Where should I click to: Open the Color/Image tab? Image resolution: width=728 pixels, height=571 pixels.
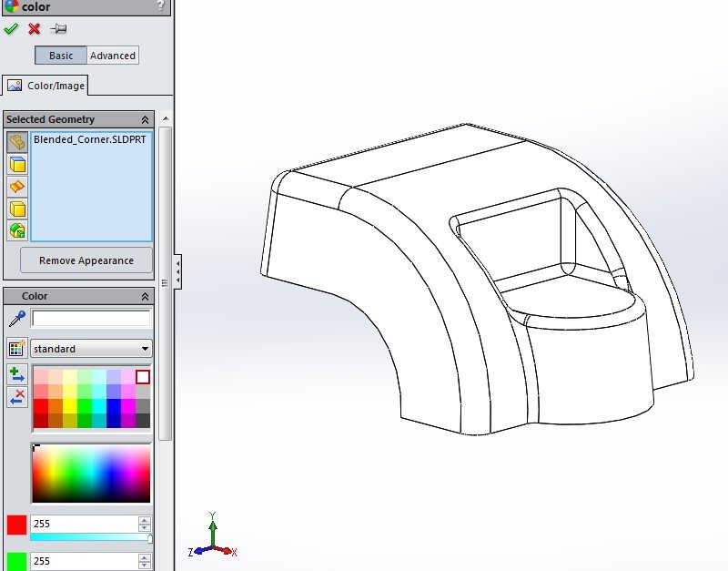pyautogui.click(x=46, y=86)
